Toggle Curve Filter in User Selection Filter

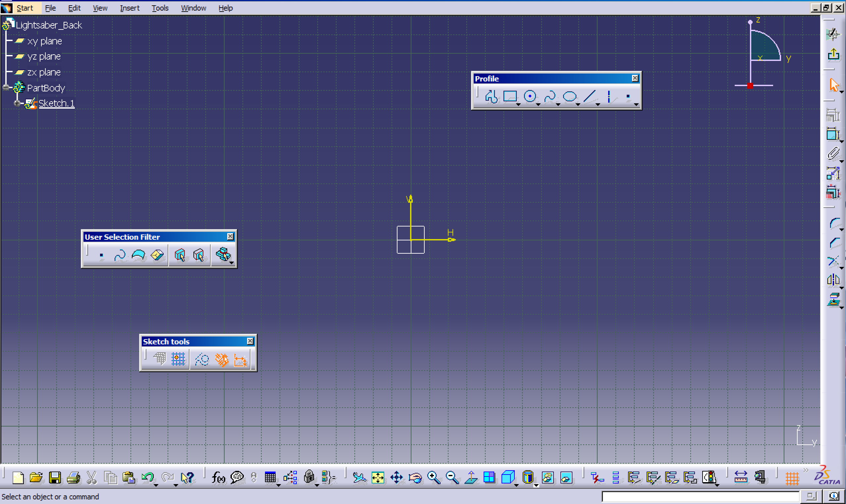pyautogui.click(x=120, y=255)
